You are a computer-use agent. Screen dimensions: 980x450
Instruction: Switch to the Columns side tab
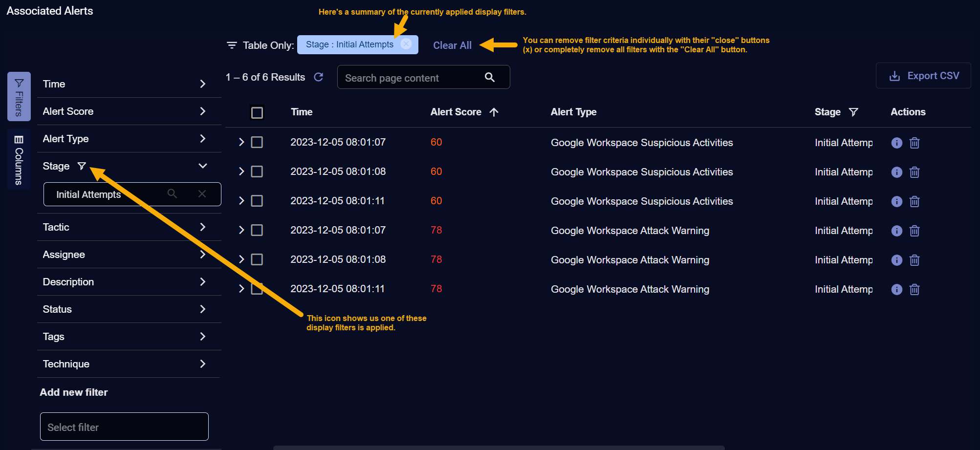pyautogui.click(x=19, y=159)
